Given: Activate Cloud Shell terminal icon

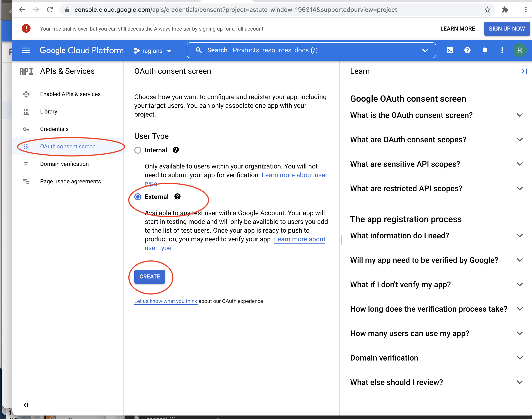Looking at the screenshot, I should tap(450, 50).
